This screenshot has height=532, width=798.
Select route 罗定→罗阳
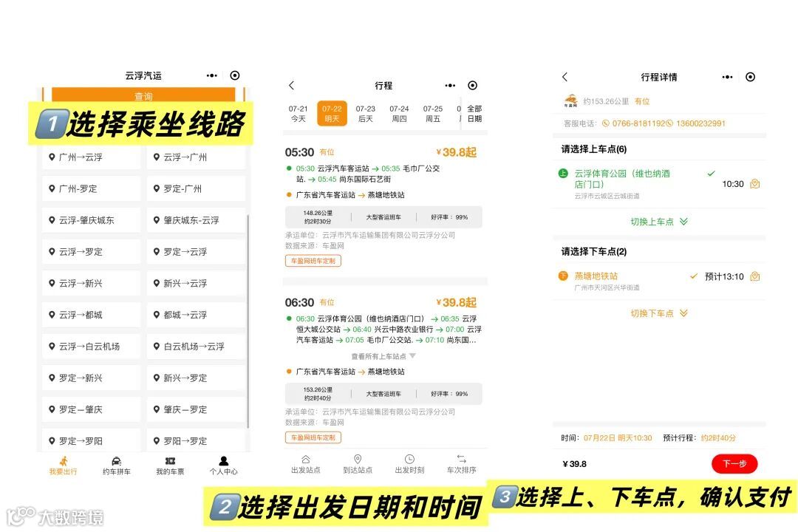[92, 441]
